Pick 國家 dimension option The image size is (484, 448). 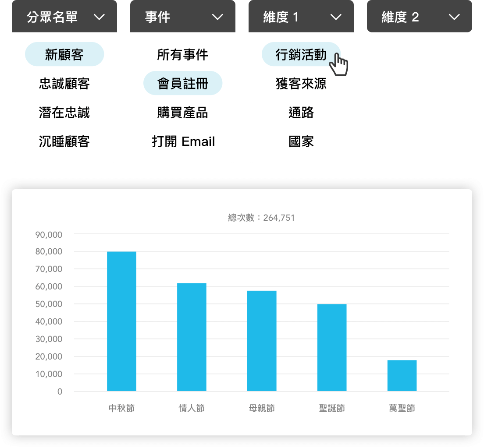pos(301,141)
